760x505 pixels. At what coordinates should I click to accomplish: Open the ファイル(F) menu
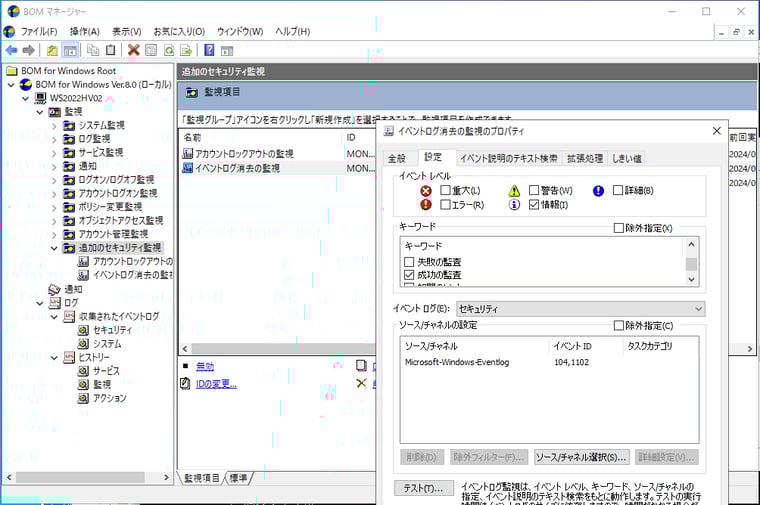(x=39, y=32)
